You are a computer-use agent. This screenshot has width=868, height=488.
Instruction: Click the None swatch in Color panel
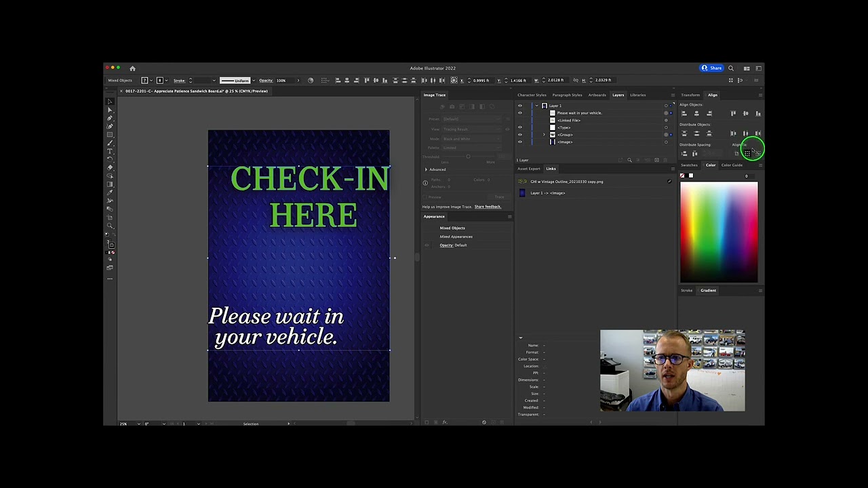(682, 176)
